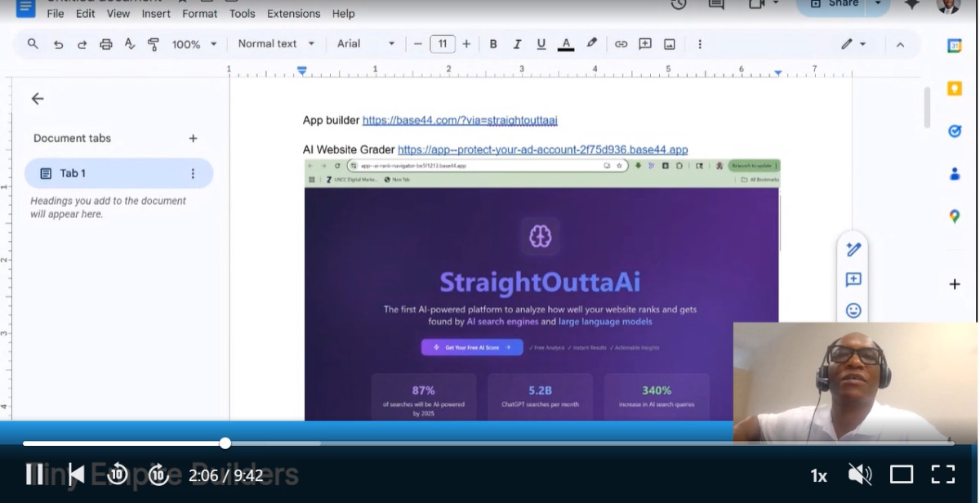Image resolution: width=980 pixels, height=503 pixels.
Task: Open the highlight color tool
Action: click(x=591, y=43)
